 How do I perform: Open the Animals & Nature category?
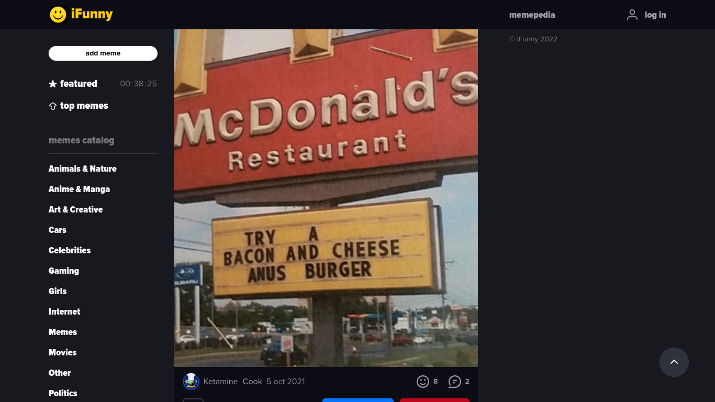point(83,169)
